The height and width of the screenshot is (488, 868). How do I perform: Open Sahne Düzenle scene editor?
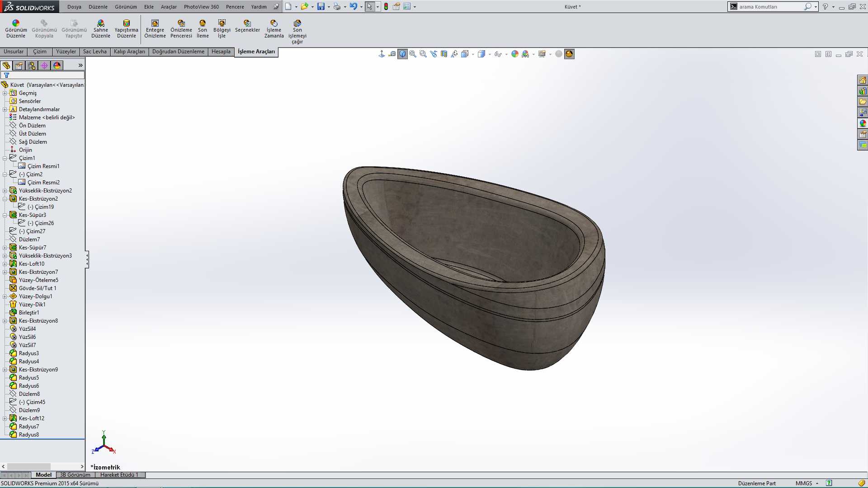pos(100,28)
